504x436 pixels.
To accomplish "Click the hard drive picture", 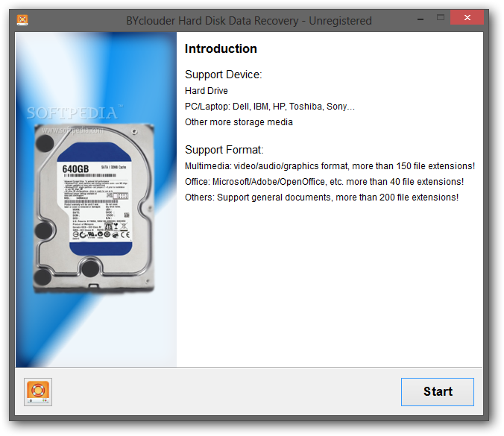I will (94, 208).
